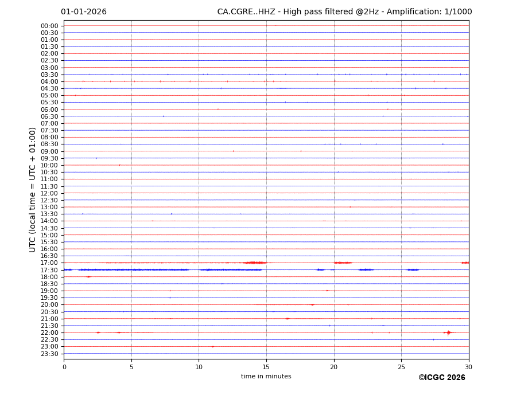This screenshot has width=532, height=399.
Task: Click the blue burst near minute 22 at 17:30
Action: click(x=366, y=269)
